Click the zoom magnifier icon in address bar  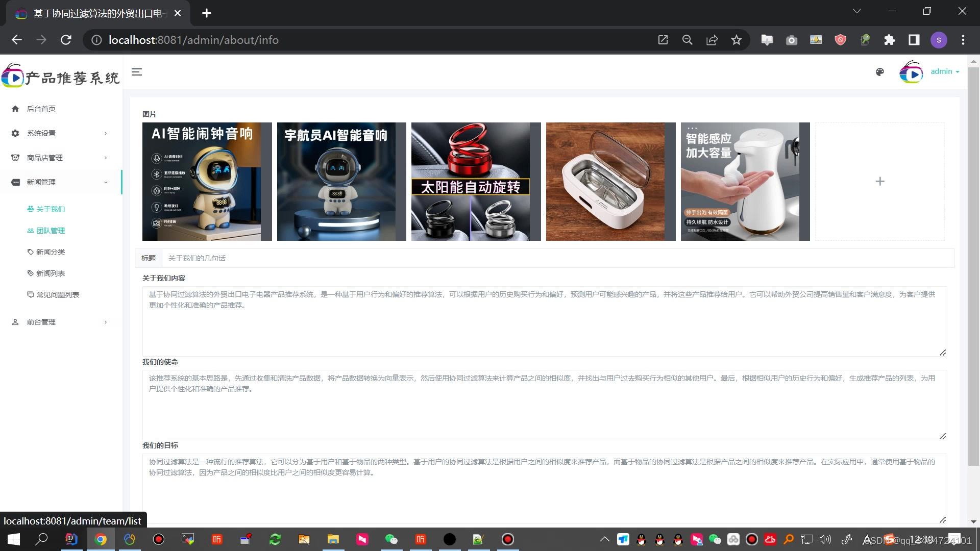pos(688,40)
